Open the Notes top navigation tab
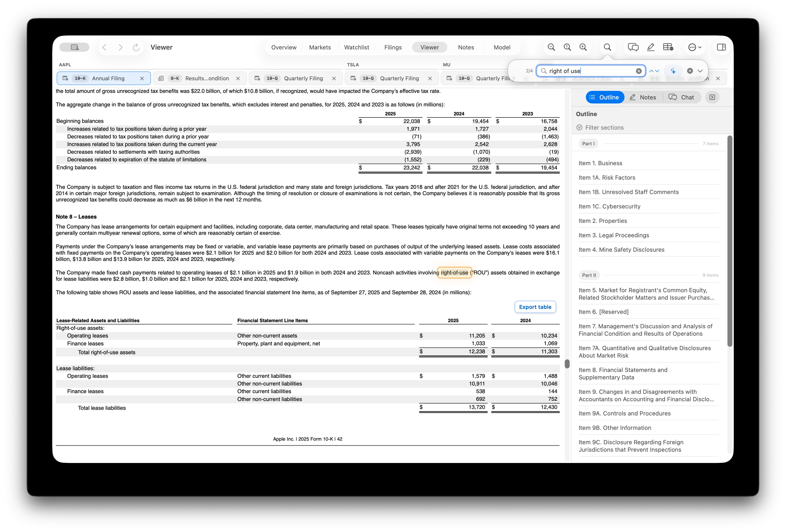The image size is (786, 532). tap(466, 47)
